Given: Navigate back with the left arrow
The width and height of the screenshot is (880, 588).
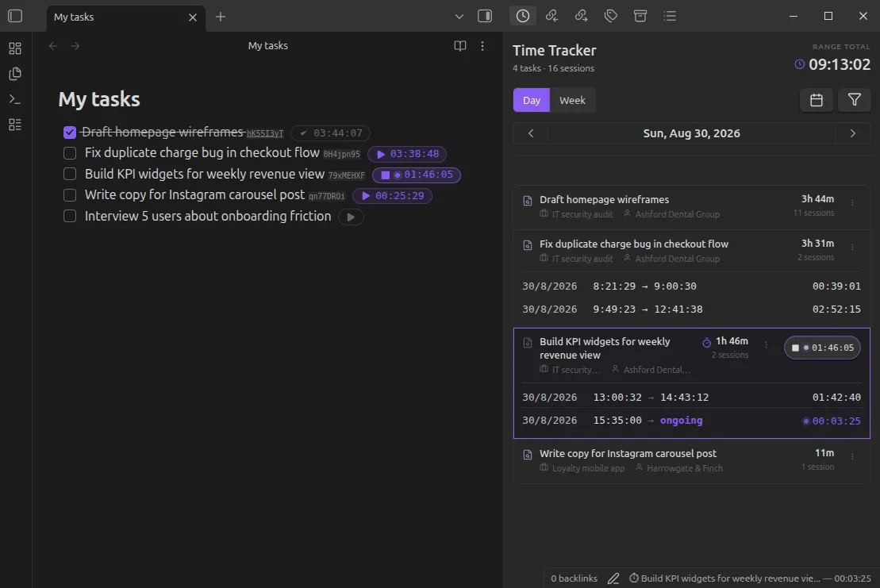Looking at the screenshot, I should 52,46.
